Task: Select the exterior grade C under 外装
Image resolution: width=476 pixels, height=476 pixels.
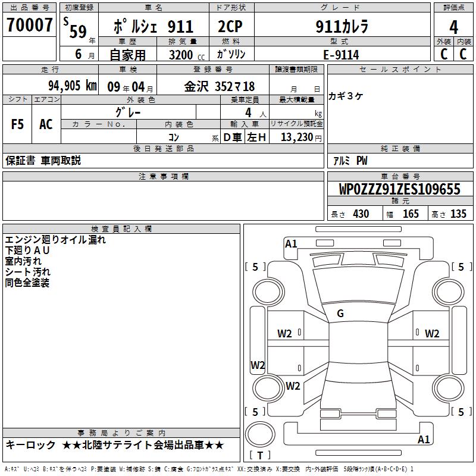Action: click(444, 54)
